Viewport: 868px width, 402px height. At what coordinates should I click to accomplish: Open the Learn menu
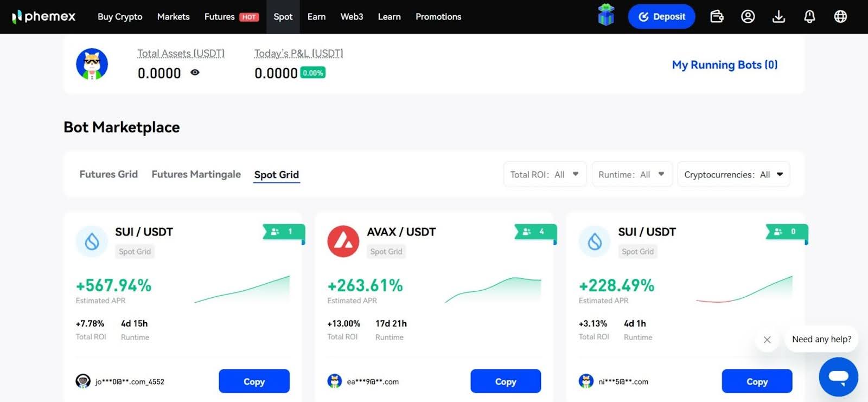389,17
